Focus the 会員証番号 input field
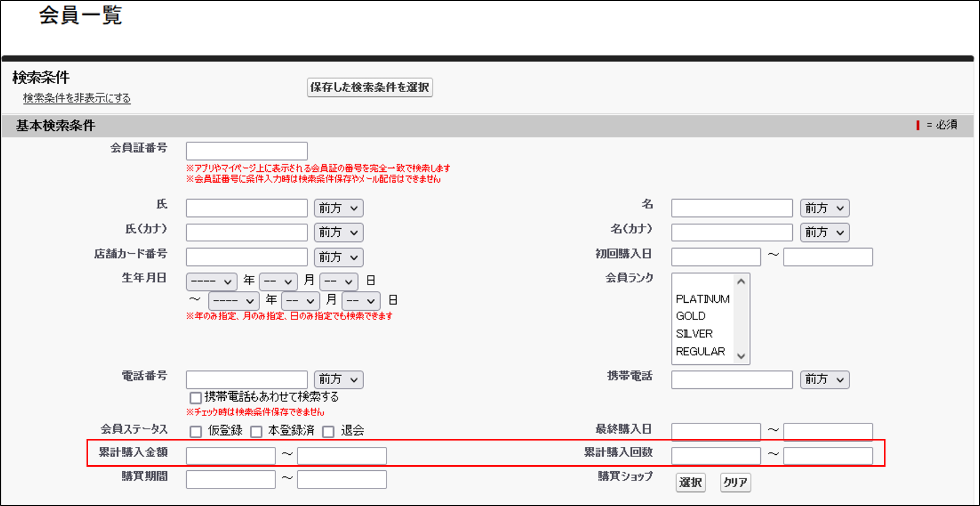 click(246, 151)
